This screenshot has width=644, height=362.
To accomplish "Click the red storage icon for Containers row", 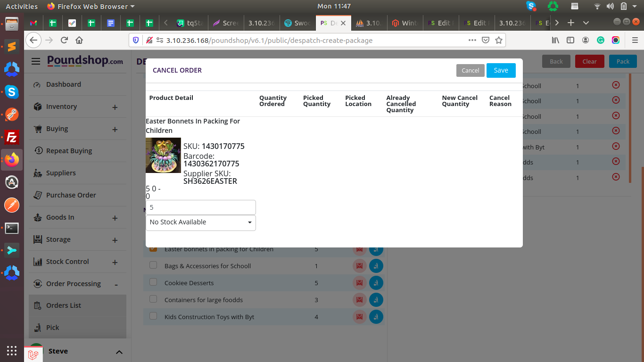I will (359, 300).
